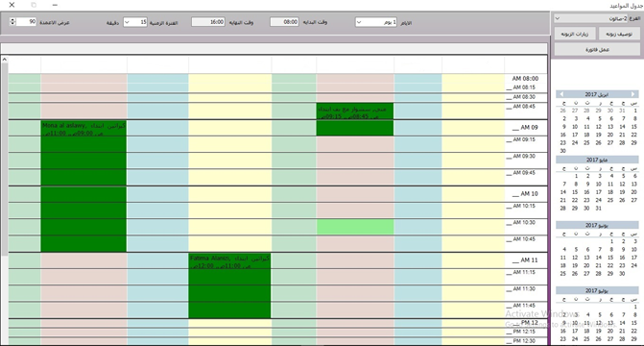This screenshot has width=644, height=346.
Task: Click the AM 09 hour label
Action: pyautogui.click(x=529, y=128)
